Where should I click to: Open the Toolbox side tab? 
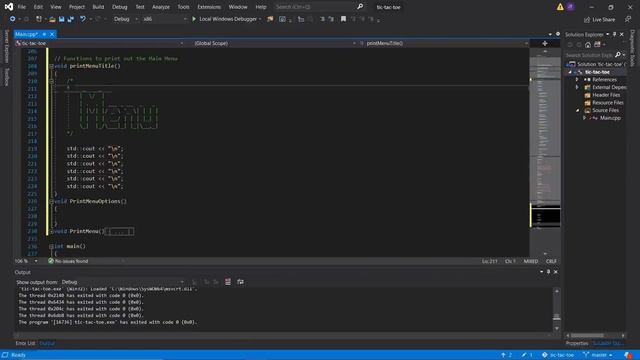(6, 77)
